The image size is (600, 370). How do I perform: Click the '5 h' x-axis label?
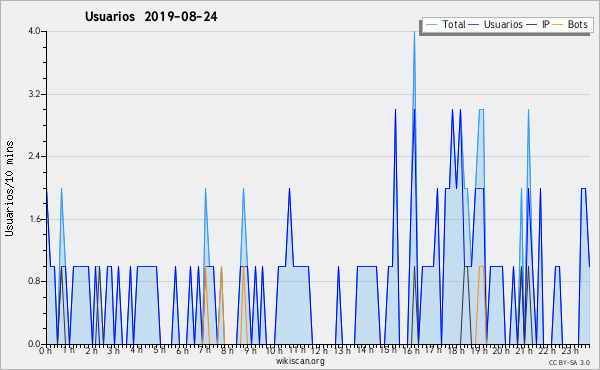click(x=160, y=350)
